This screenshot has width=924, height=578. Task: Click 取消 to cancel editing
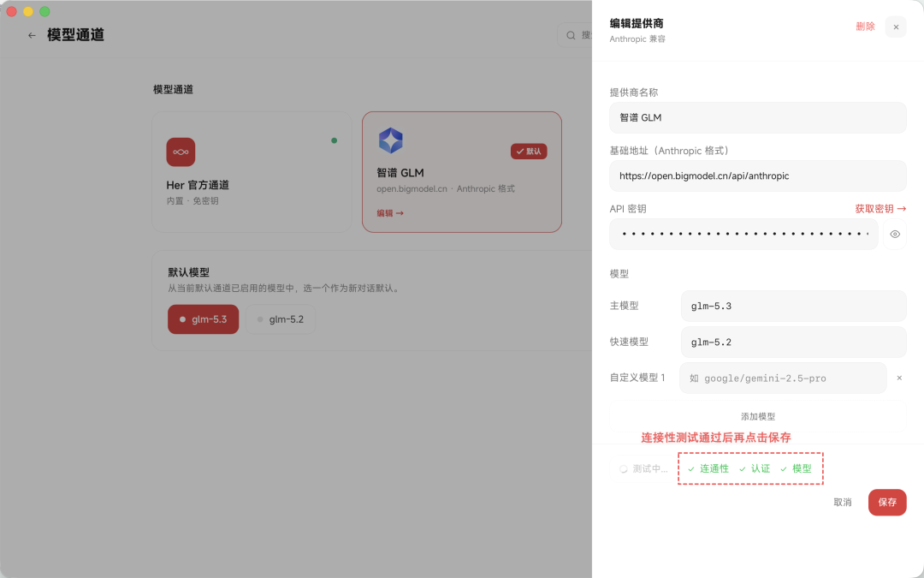(x=843, y=502)
